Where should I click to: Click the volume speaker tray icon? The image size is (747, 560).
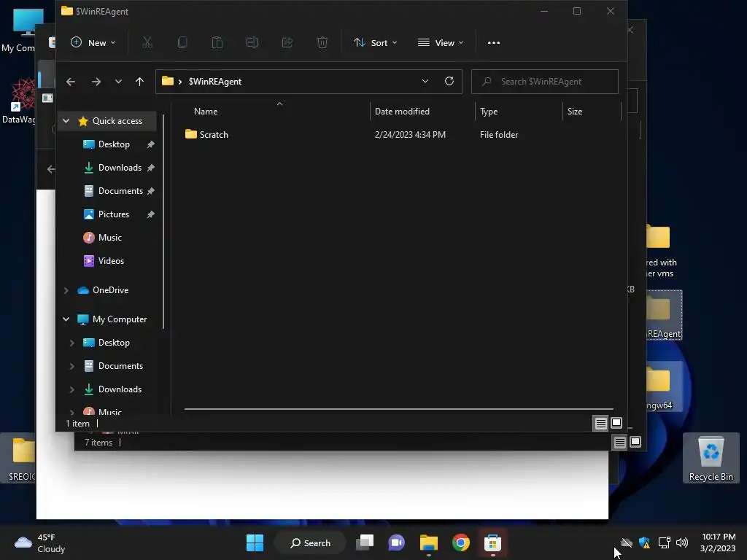(x=682, y=542)
